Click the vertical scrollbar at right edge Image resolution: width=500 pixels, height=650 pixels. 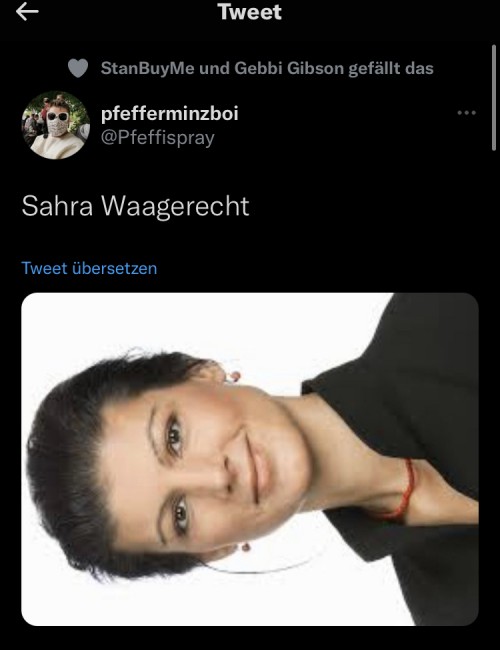tap(493, 98)
